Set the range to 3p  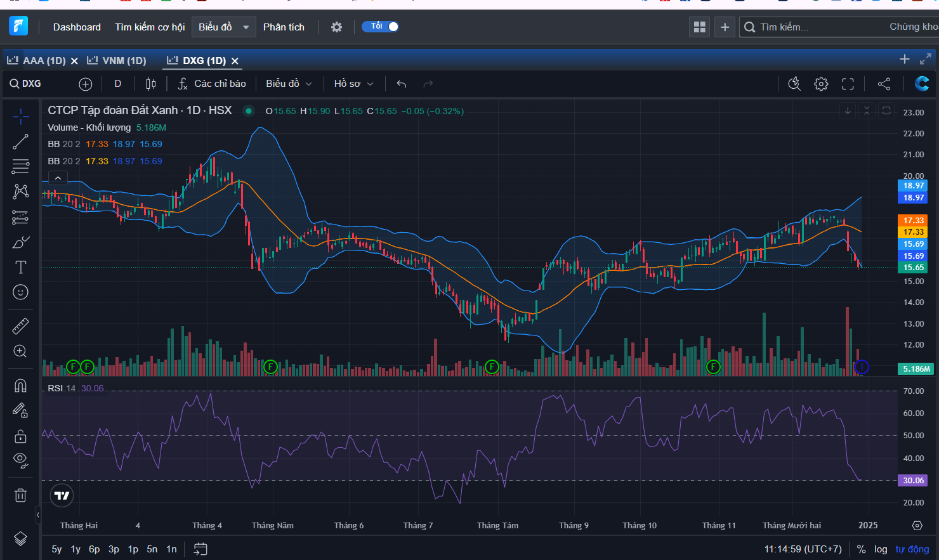click(x=114, y=549)
